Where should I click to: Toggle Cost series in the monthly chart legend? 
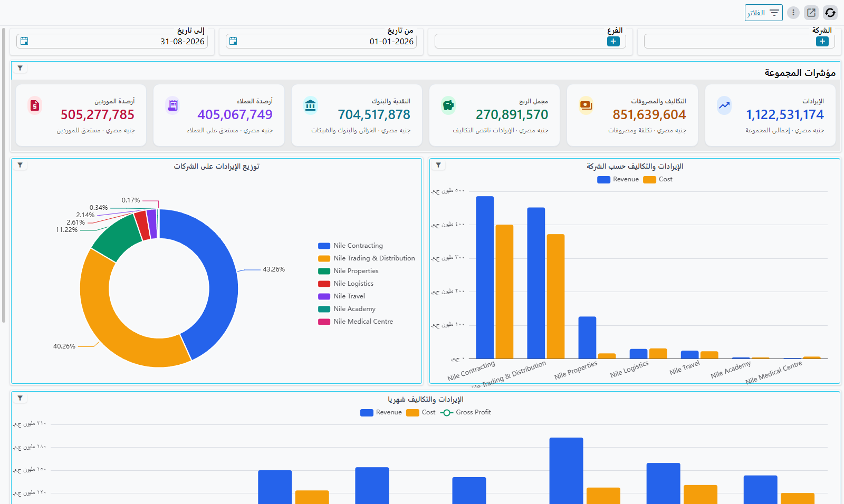tap(421, 412)
